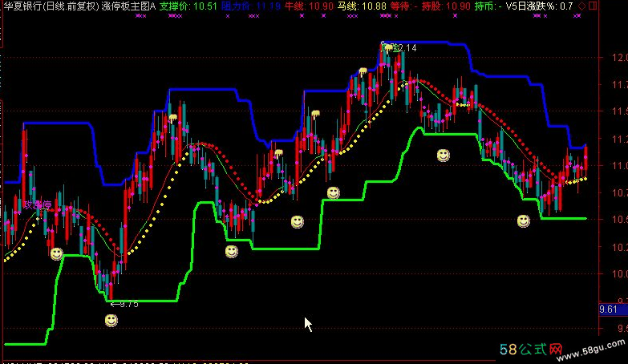Click the 攻涨停 signal label on chart

pos(38,205)
